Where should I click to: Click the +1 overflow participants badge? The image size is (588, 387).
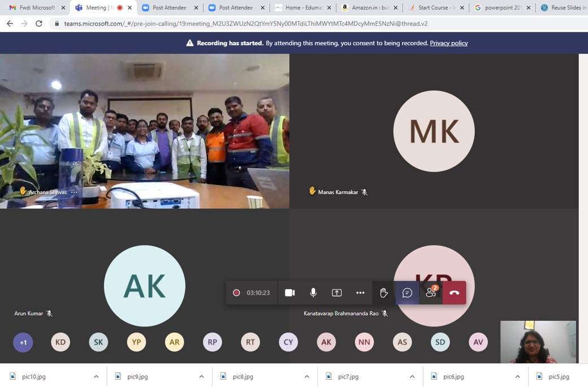(23, 342)
